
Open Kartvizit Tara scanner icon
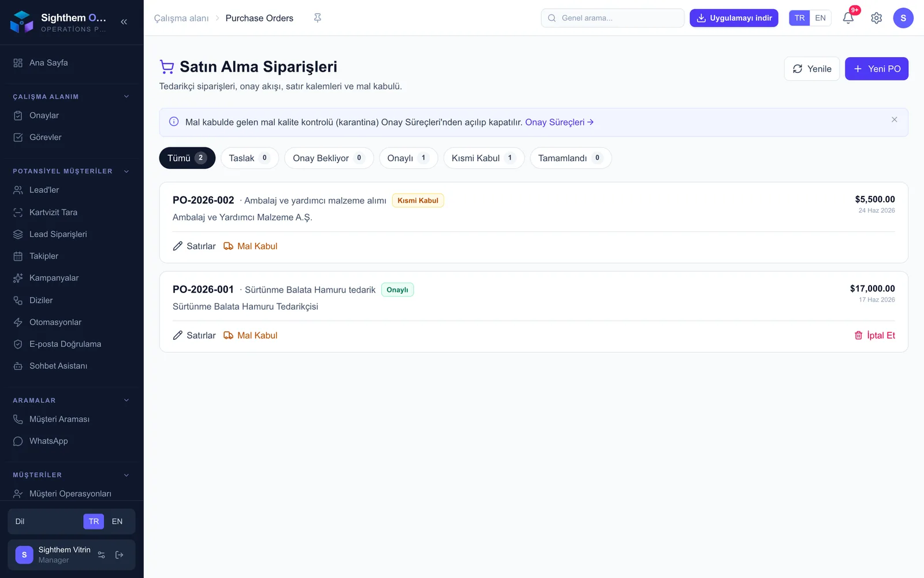(x=18, y=213)
